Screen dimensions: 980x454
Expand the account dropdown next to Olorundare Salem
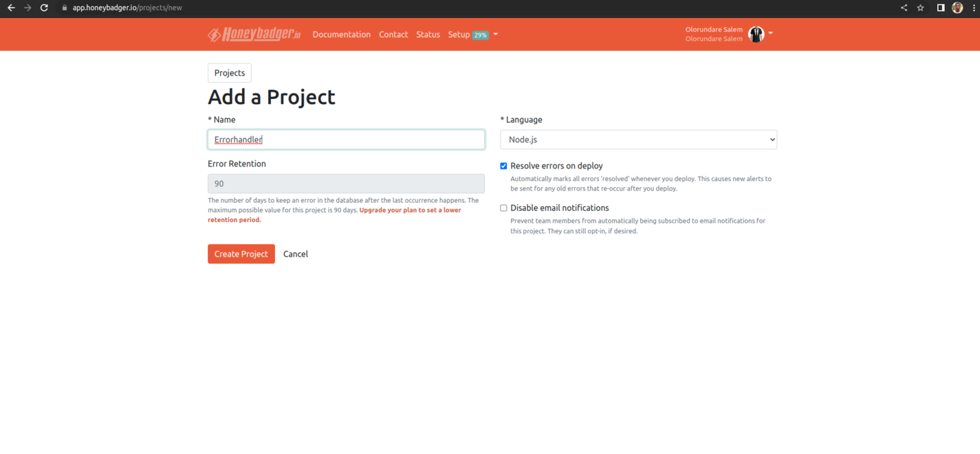[770, 34]
